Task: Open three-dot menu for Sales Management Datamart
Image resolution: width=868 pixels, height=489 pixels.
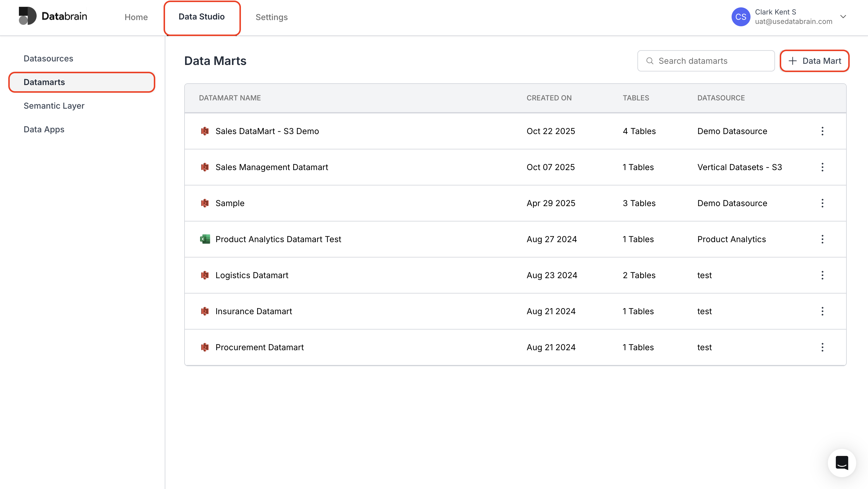Action: click(822, 167)
